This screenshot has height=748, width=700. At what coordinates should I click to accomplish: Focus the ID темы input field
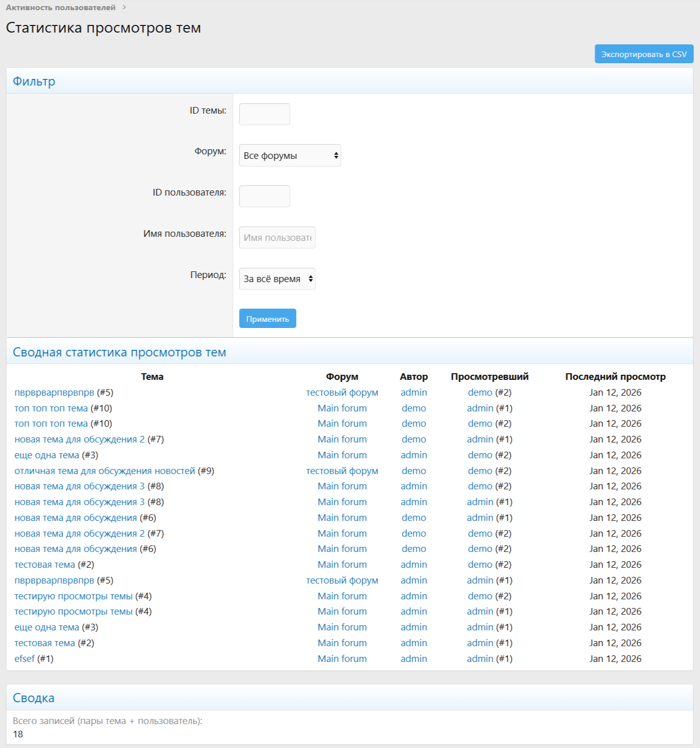(264, 115)
